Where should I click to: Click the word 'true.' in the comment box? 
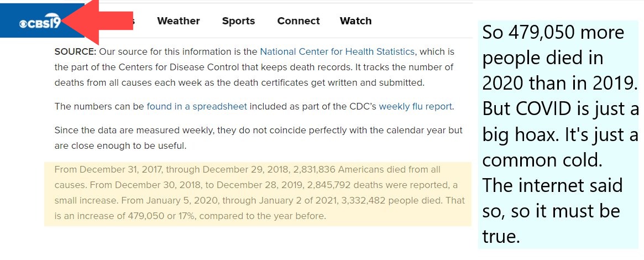pyautogui.click(x=501, y=237)
